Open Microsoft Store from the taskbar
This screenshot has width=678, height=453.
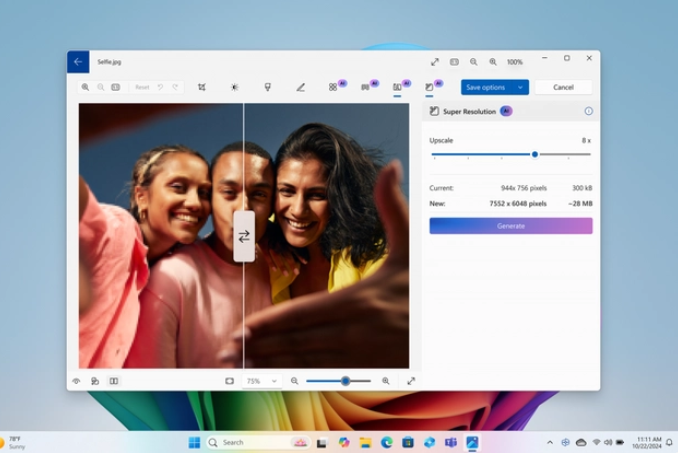(408, 443)
